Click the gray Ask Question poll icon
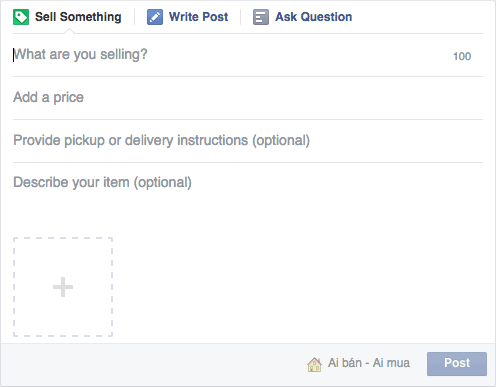Screen dimensions: 496x387 (261, 17)
